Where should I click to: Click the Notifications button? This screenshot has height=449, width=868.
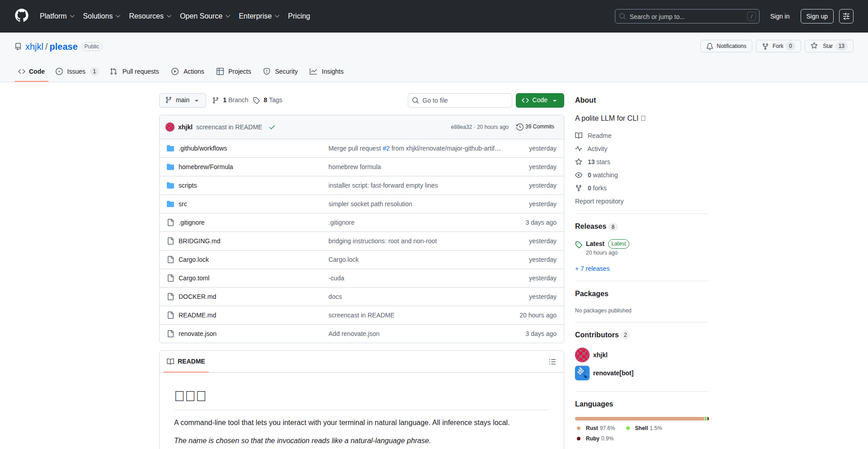(x=726, y=46)
